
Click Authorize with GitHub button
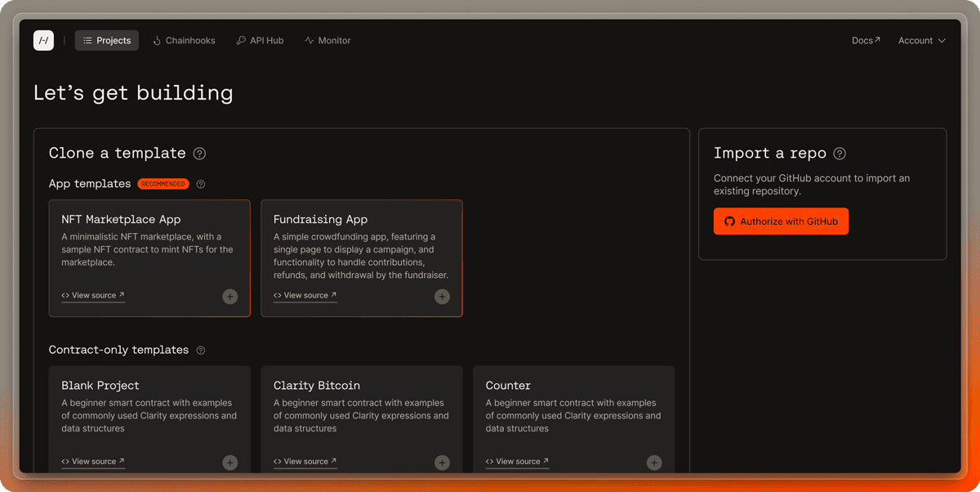[x=781, y=221]
